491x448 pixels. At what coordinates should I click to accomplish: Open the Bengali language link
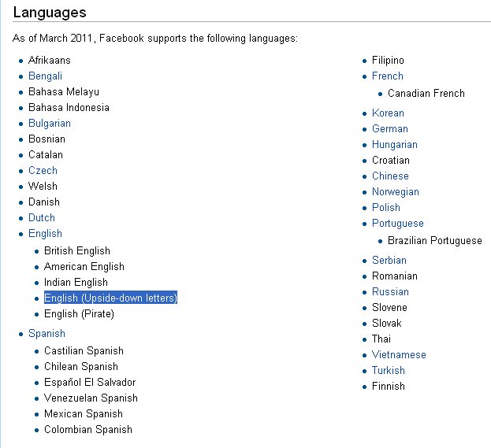45,76
